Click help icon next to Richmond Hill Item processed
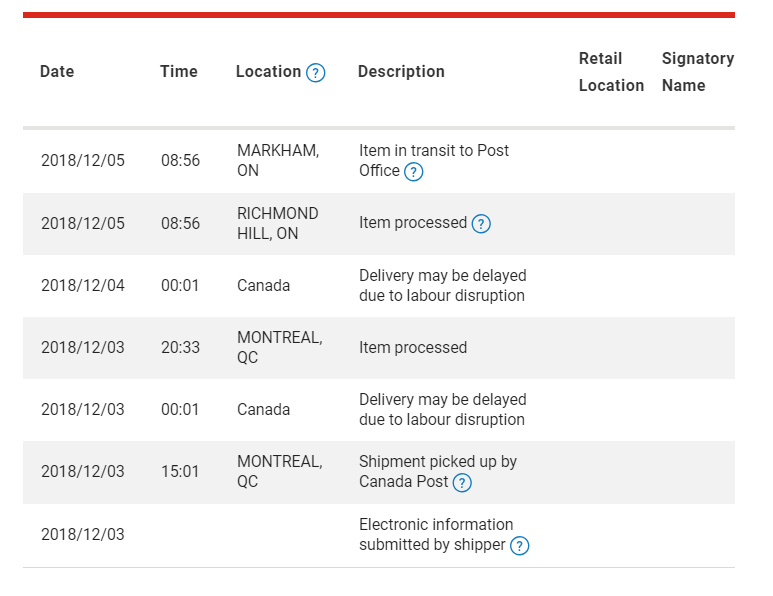This screenshot has height=596, width=773. click(481, 224)
